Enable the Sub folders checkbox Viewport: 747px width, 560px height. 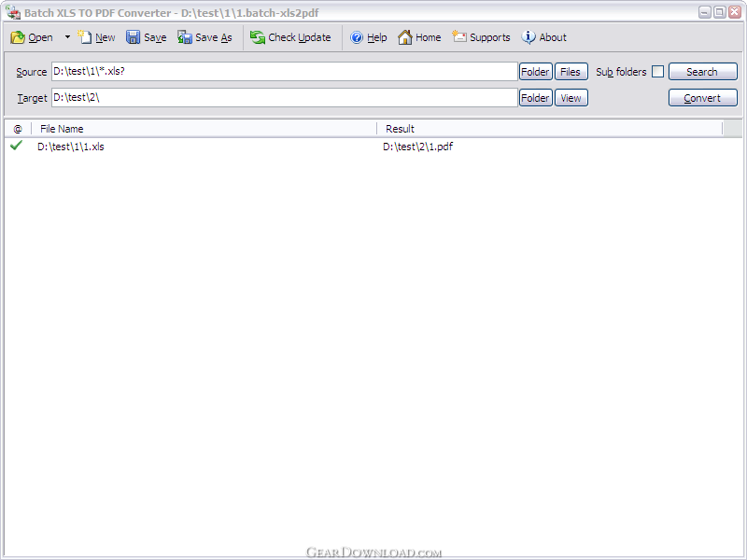click(x=658, y=72)
